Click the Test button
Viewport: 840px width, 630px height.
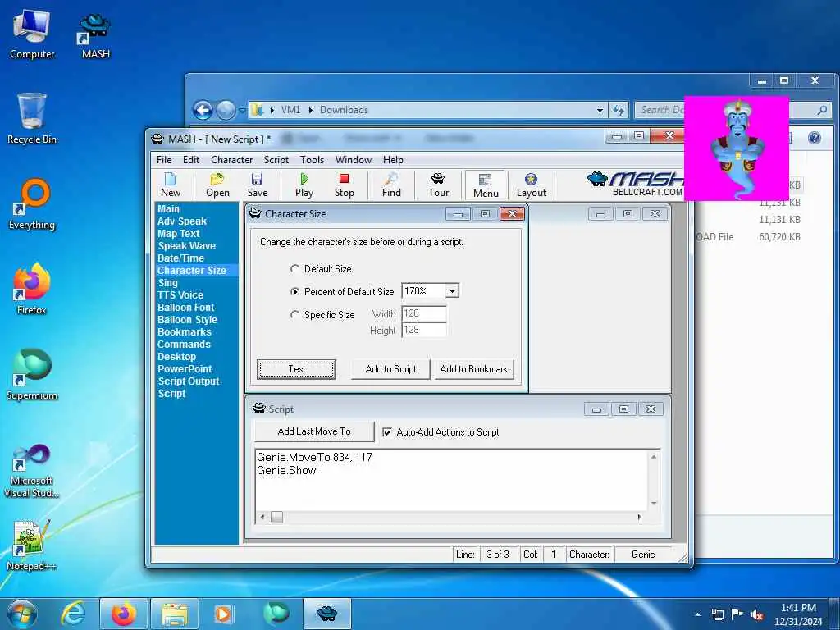coord(296,369)
